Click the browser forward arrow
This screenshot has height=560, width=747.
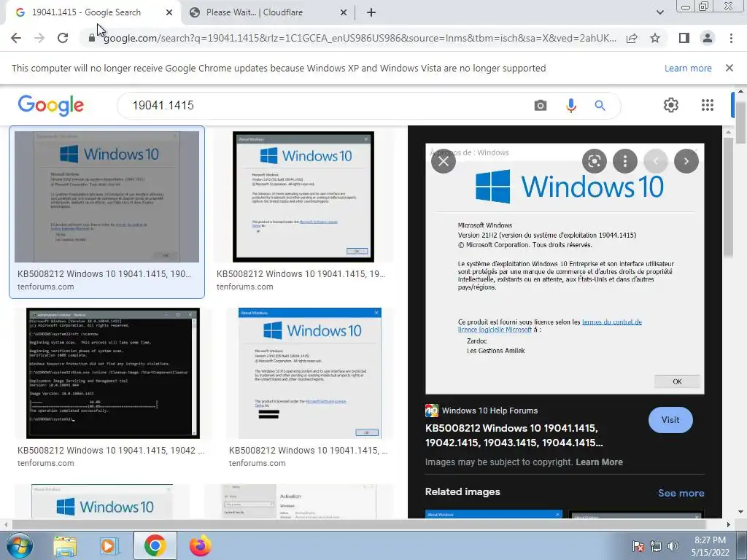[x=39, y=38]
